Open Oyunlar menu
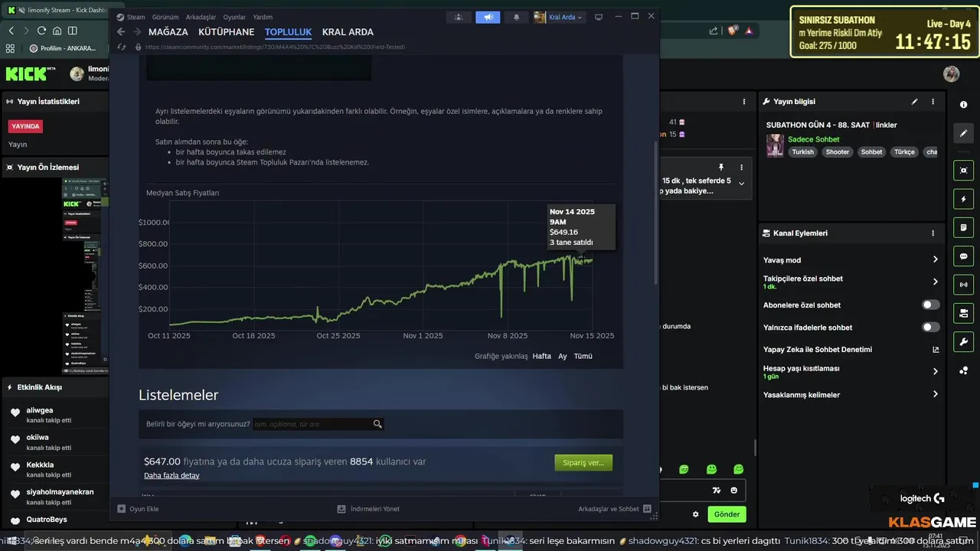 [x=235, y=17]
